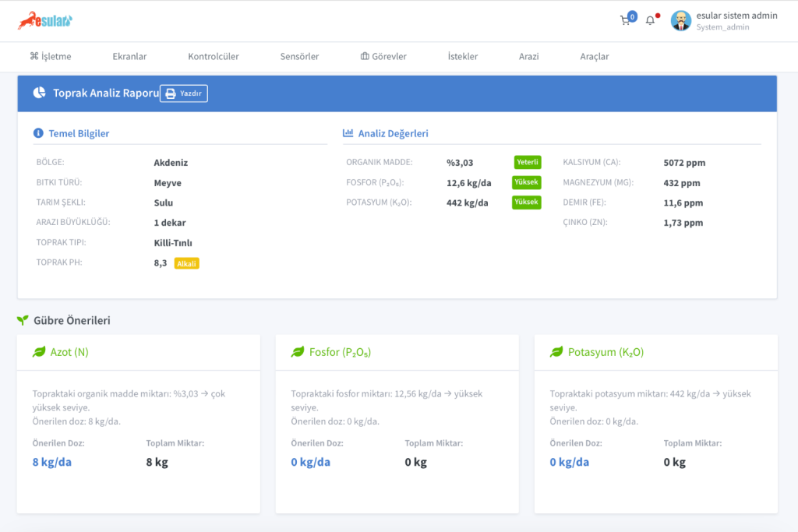Open the shopping cart icon
Viewport: 798px width, 532px height.
(x=625, y=21)
